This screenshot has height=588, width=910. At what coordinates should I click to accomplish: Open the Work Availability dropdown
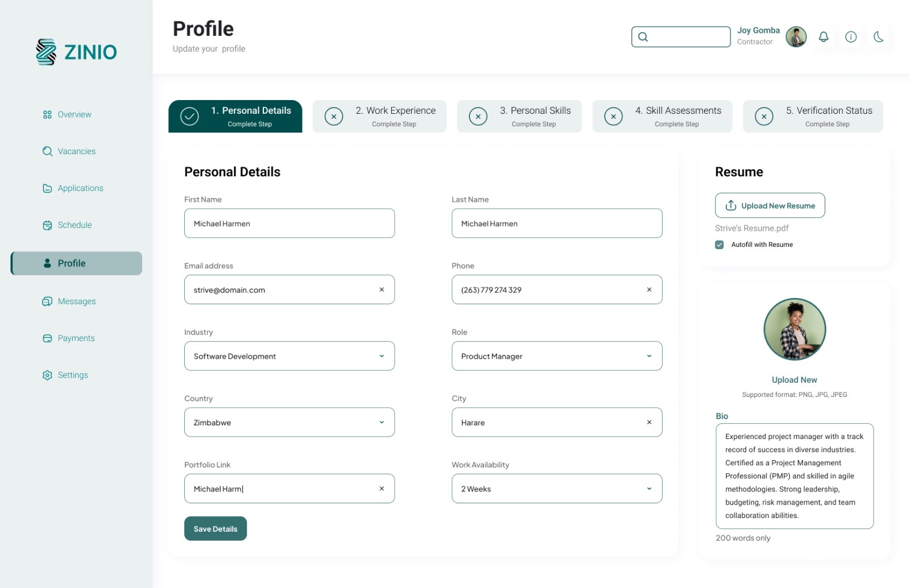[649, 488]
